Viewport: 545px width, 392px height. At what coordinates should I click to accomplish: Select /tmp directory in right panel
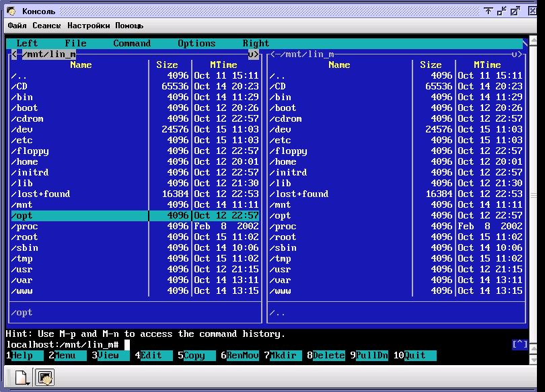click(x=396, y=259)
